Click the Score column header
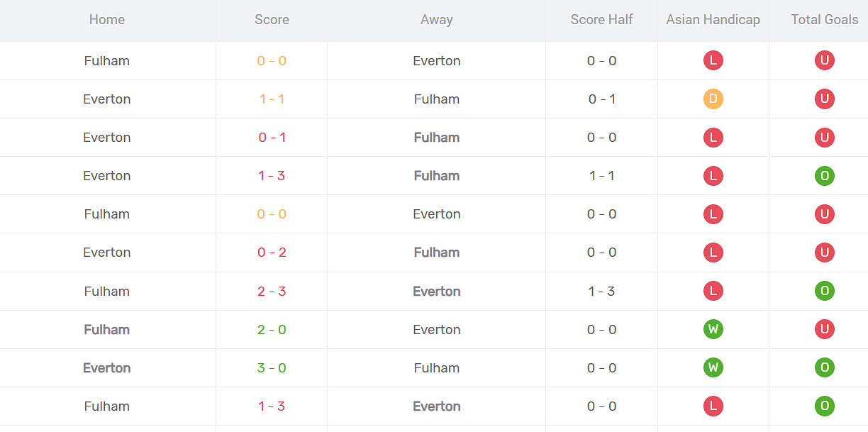Viewport: 868px width, 432px height. tap(272, 20)
